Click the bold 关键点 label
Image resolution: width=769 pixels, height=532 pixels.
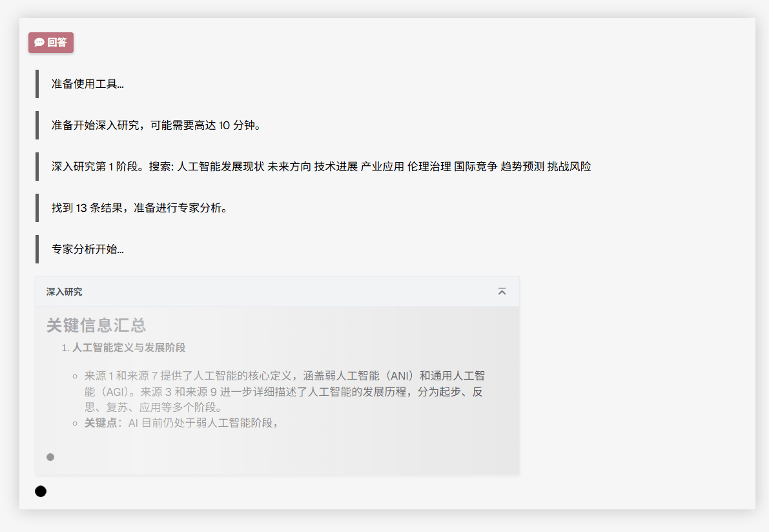[101, 423]
